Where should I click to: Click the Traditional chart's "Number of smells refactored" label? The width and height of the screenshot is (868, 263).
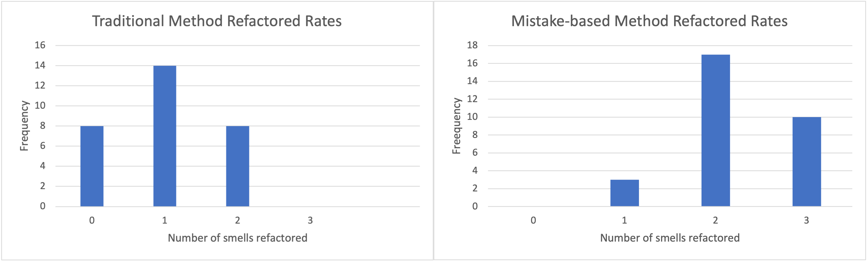click(x=238, y=238)
